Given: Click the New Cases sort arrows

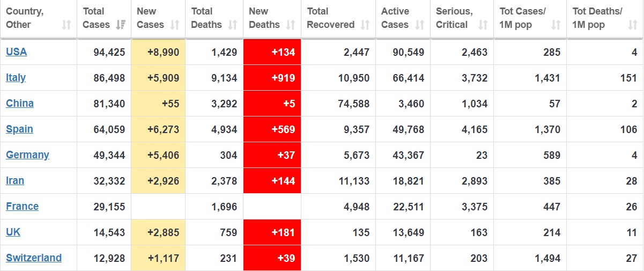Looking at the screenshot, I should point(175,25).
